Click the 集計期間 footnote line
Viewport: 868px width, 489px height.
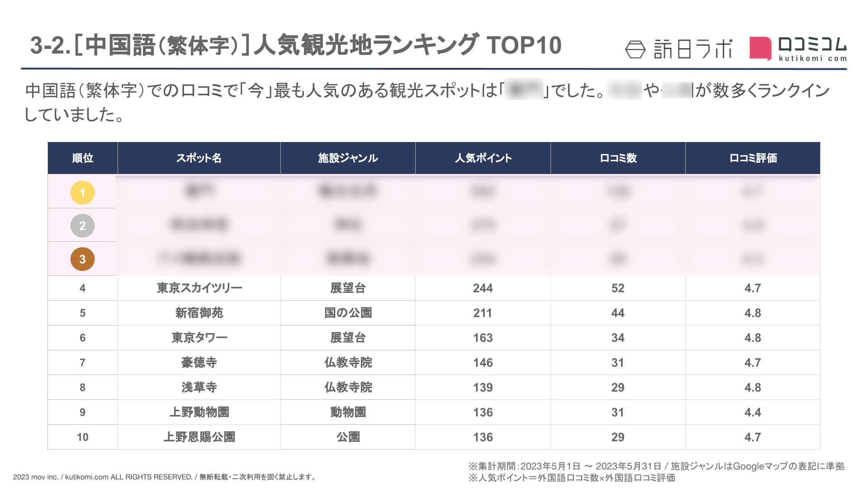point(656,466)
